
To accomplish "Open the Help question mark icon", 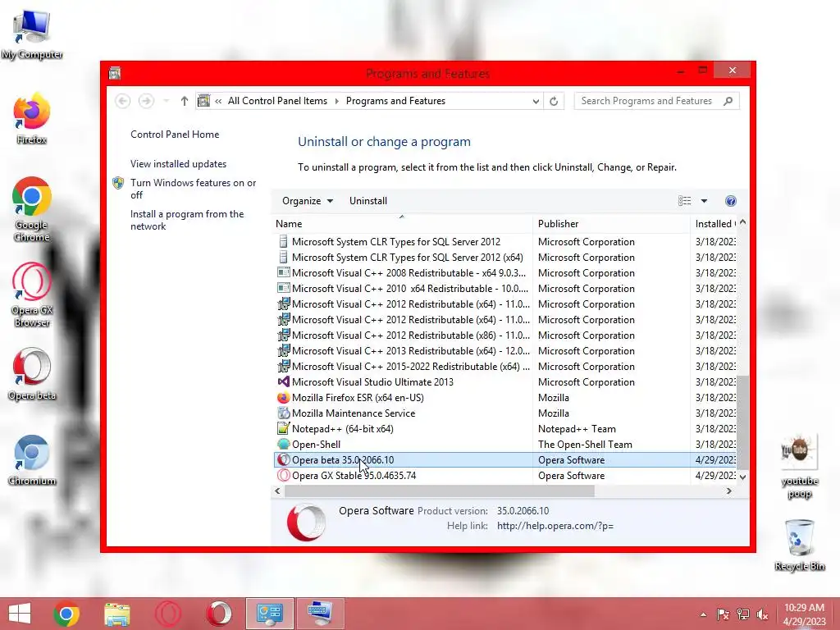I will [731, 201].
